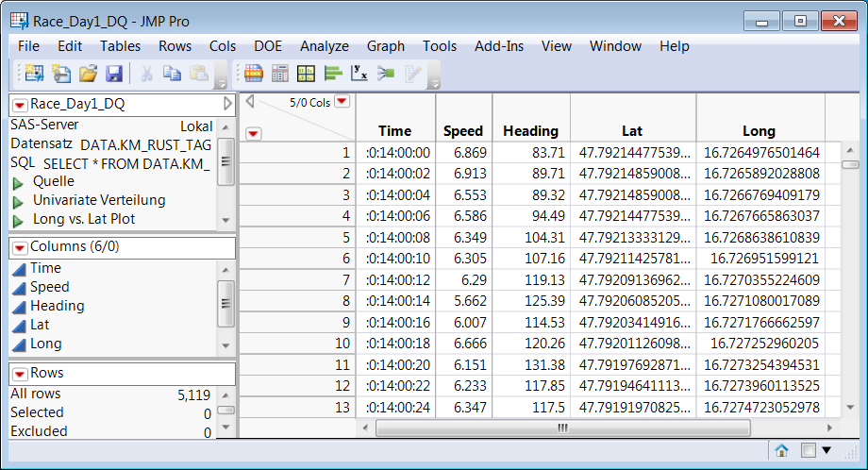Launch the Distribution platform toolbar icon

coord(333,73)
